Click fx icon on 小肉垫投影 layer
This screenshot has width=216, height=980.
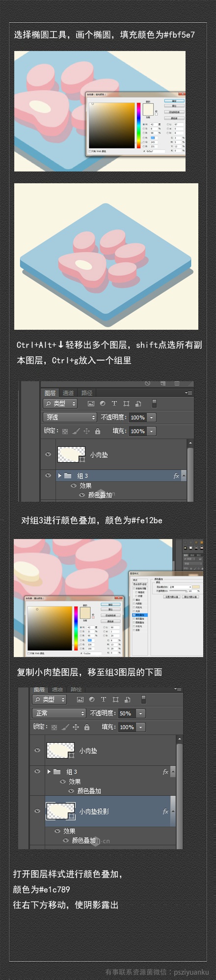point(165,812)
